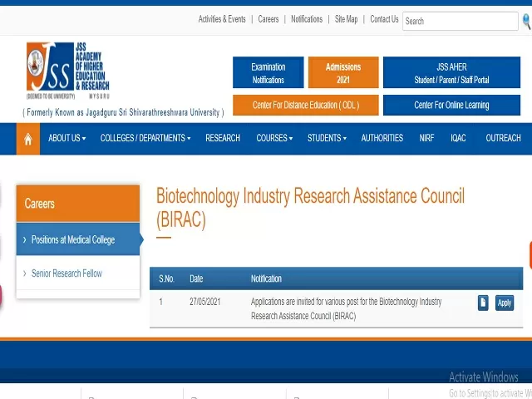This screenshot has width=532, height=399.
Task: Open Examination Notifications button
Action: 268,72
